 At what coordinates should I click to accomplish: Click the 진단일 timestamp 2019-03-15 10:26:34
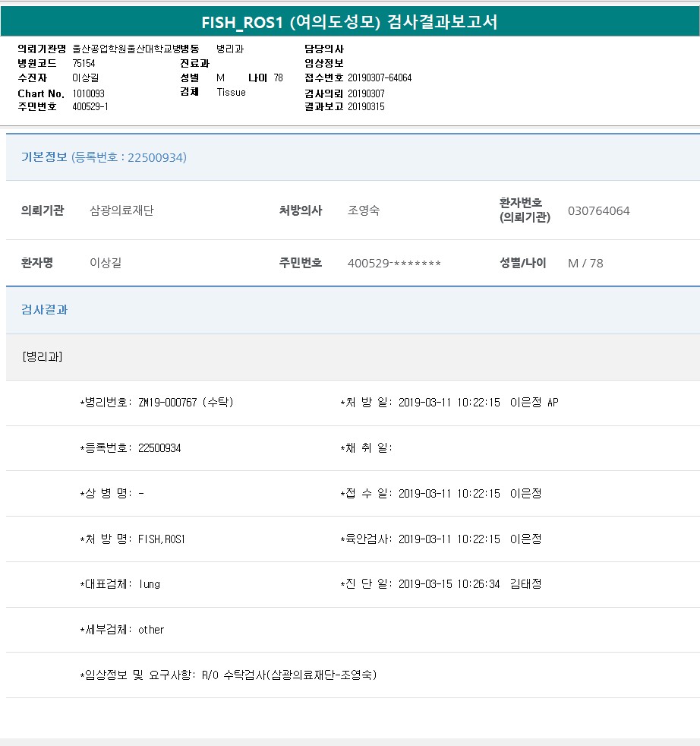pyautogui.click(x=449, y=584)
